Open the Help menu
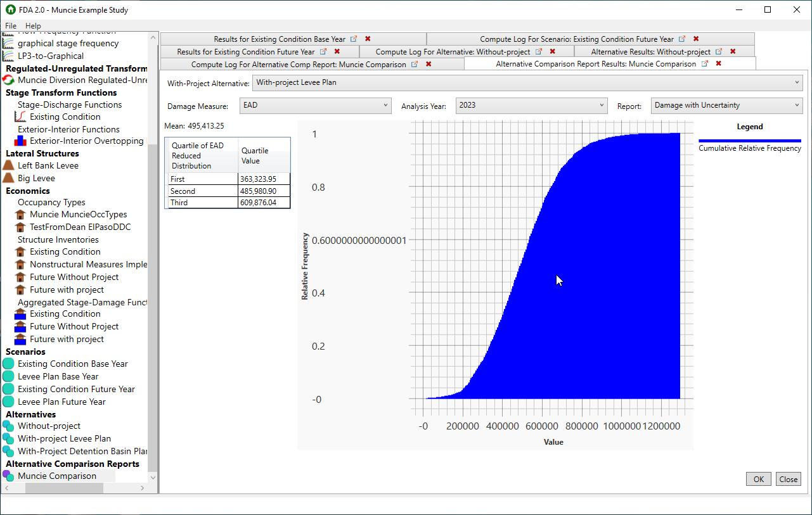The height and width of the screenshot is (515, 812). pyautogui.click(x=32, y=25)
